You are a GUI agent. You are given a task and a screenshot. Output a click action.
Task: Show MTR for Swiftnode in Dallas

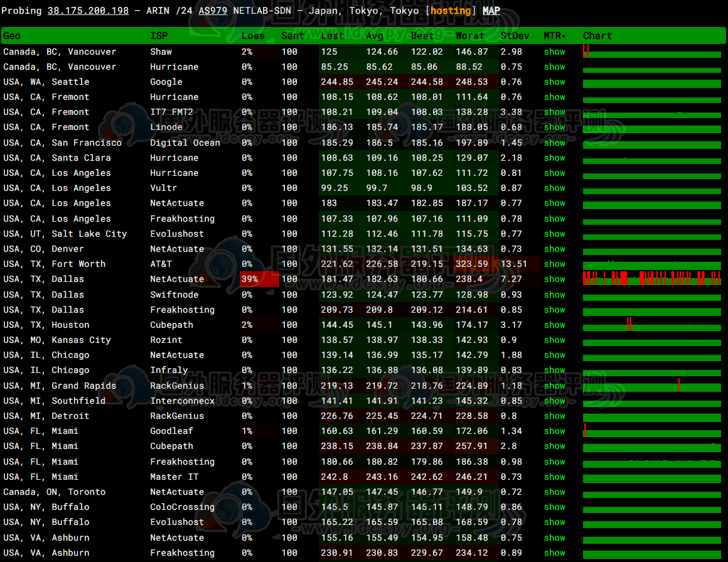click(555, 295)
